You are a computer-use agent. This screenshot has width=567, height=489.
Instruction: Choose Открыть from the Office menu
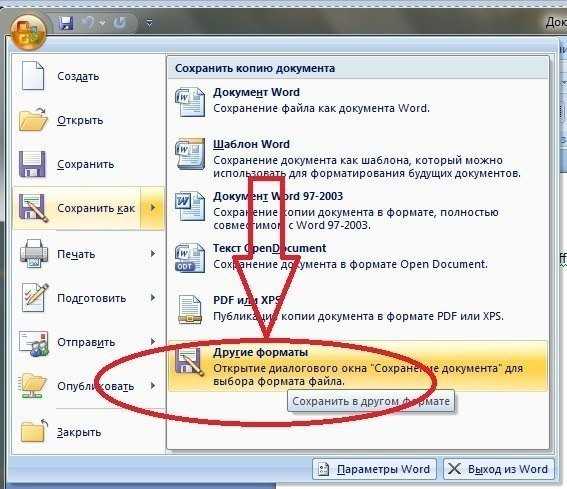tap(80, 120)
